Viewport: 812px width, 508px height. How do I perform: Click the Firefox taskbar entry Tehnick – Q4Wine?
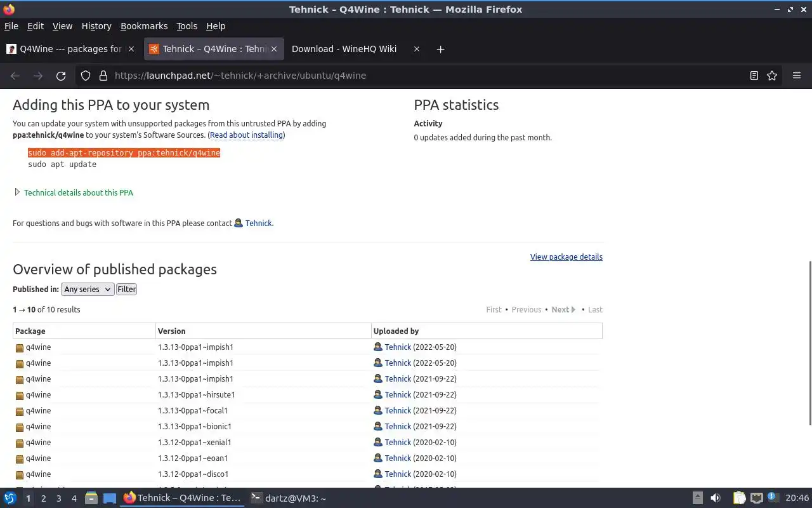click(183, 498)
